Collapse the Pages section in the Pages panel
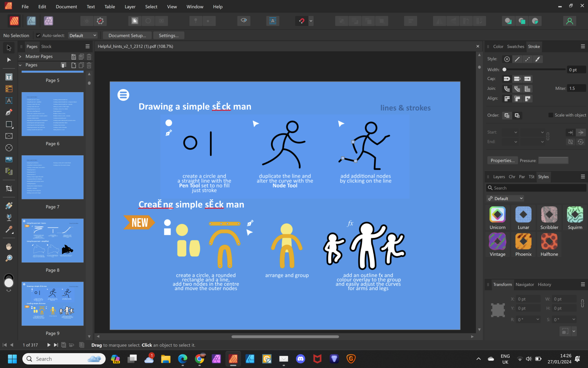Viewport: 588px width, 368px height. click(20, 65)
